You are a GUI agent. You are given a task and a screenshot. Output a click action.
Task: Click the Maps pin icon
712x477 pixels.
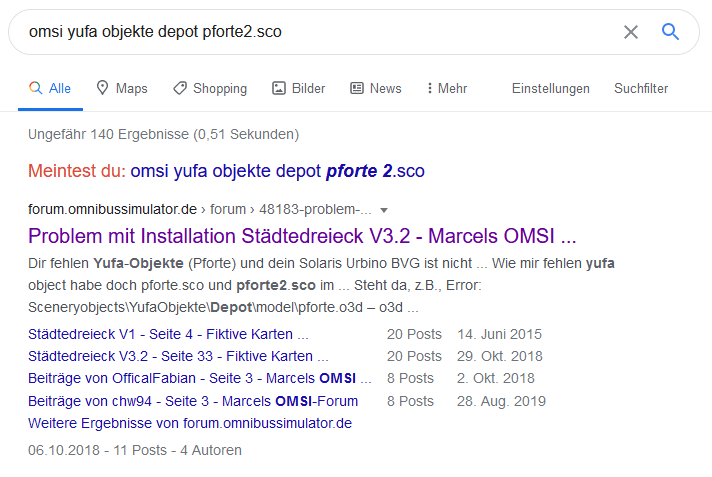102,88
